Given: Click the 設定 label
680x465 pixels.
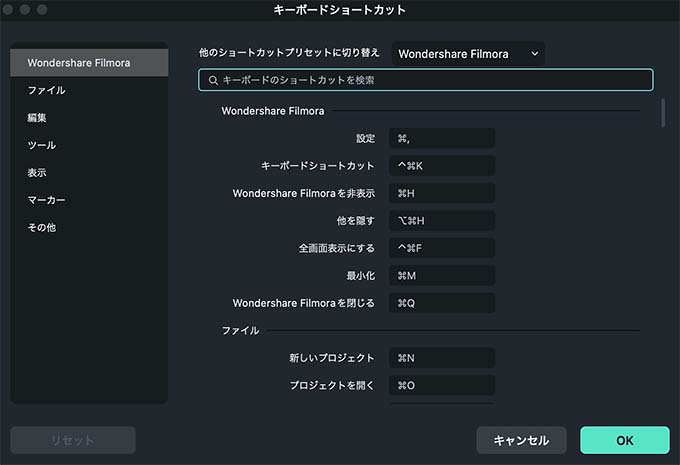Looking at the screenshot, I should click(x=365, y=138).
